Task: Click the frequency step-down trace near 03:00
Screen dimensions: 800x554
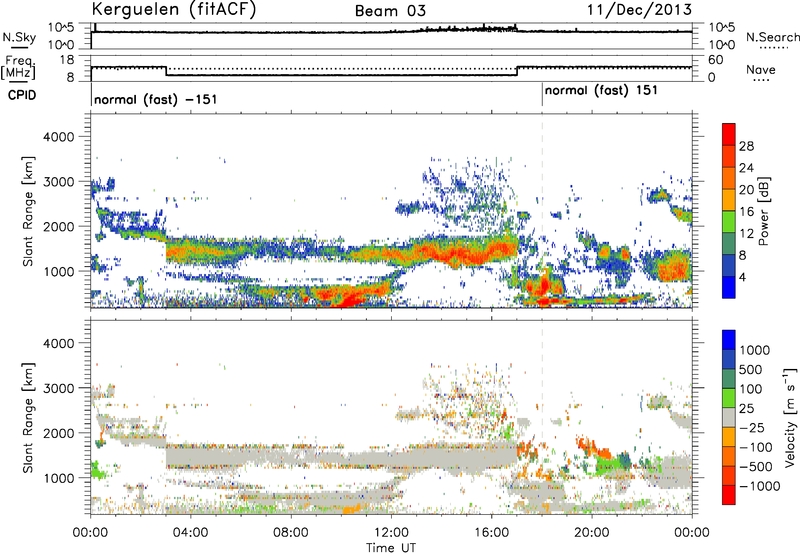Action: coord(166,71)
